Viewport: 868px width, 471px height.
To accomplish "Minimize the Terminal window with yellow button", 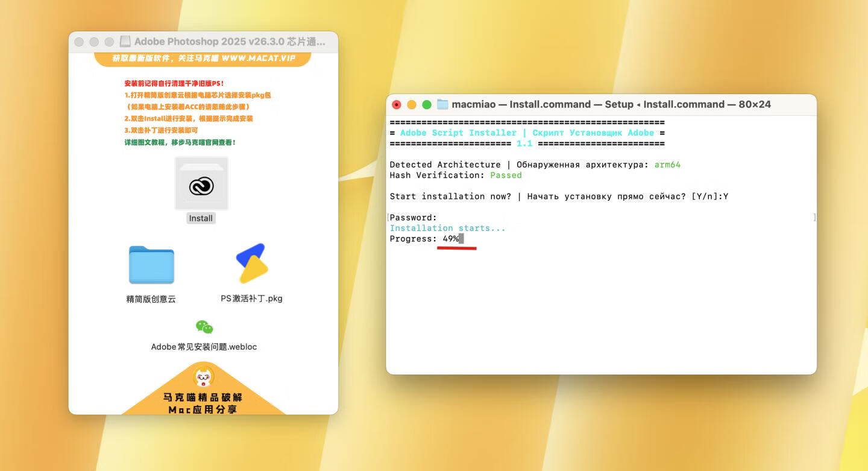I will [412, 104].
